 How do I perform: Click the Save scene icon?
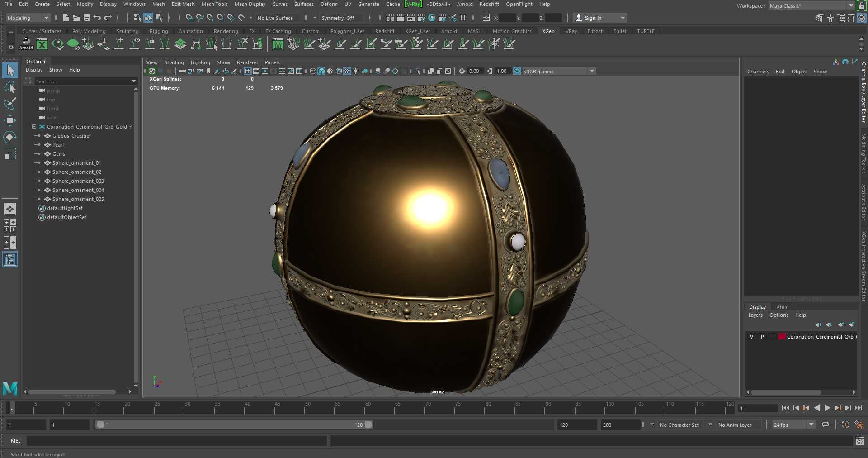tap(87, 18)
